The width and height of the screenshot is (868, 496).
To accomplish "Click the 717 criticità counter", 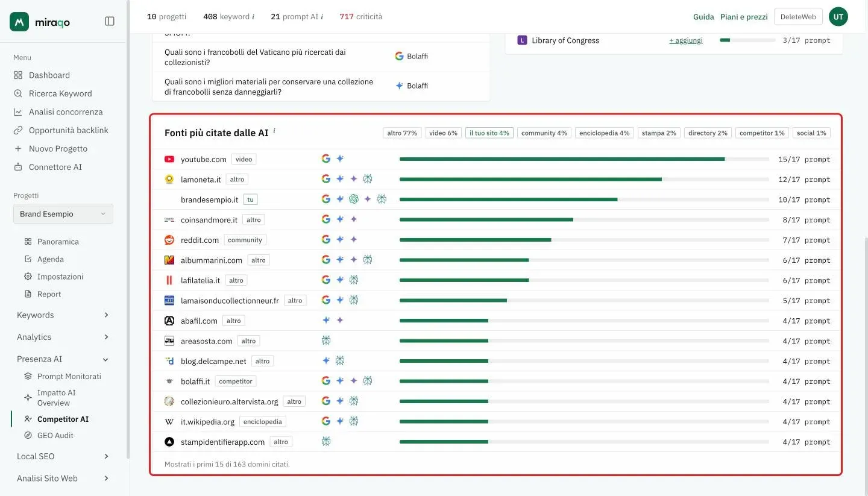I will [360, 17].
